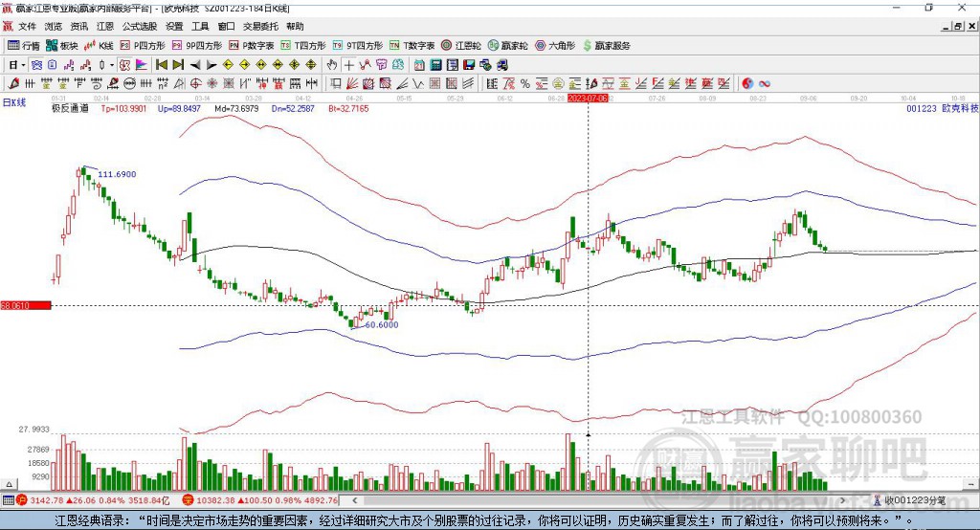Select the crosshair circle target icon
Screen dimensions: 980x530
(x=195, y=83)
